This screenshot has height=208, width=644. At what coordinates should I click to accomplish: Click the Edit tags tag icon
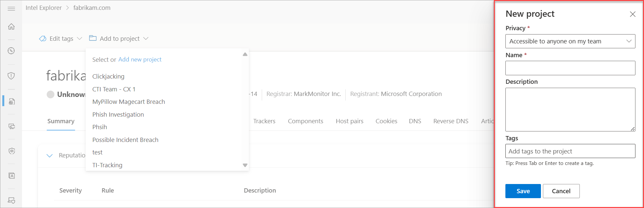(42, 39)
